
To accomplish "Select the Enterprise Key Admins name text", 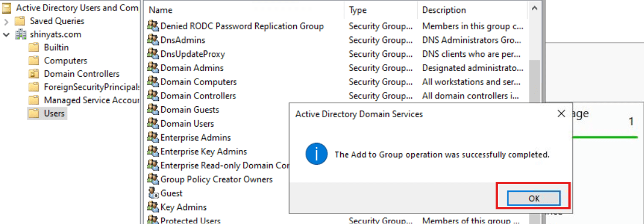I will click(x=204, y=152).
